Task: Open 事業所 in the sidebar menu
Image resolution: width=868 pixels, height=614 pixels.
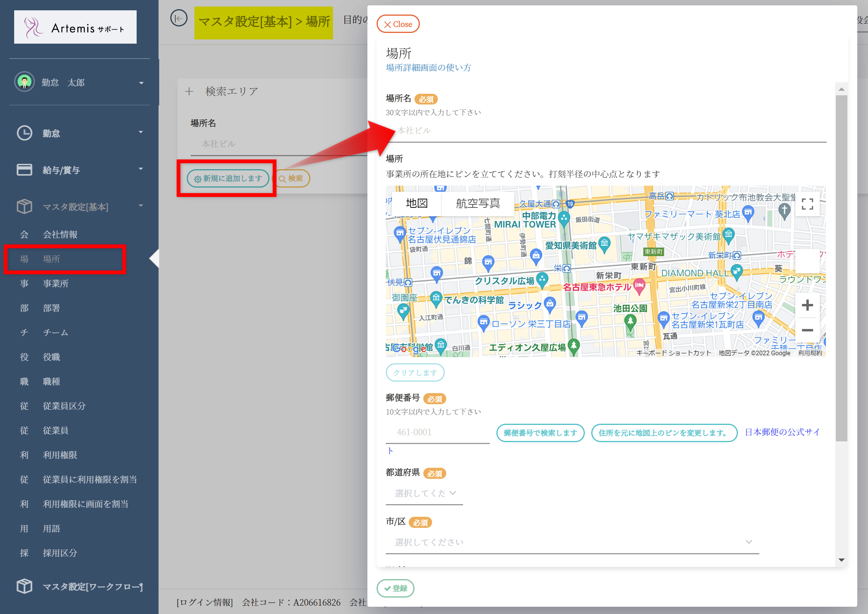Action: (55, 283)
